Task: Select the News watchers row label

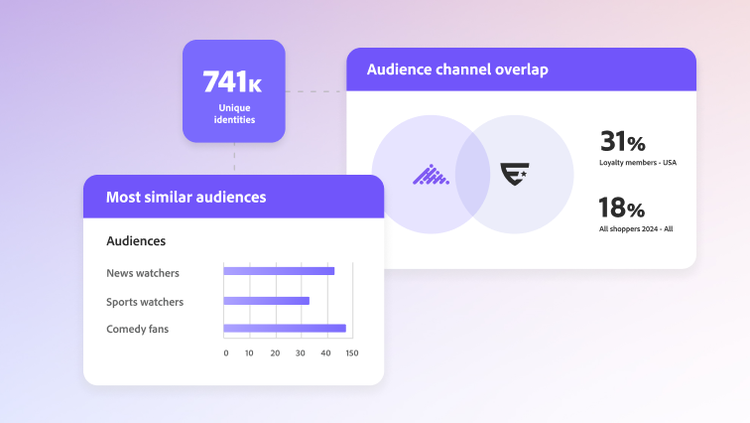Action: click(143, 273)
